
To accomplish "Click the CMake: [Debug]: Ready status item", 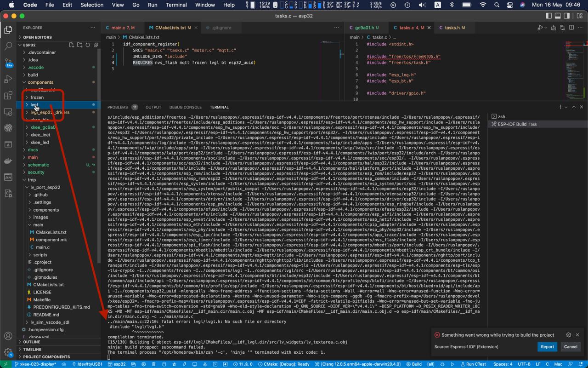I will (x=284, y=364).
